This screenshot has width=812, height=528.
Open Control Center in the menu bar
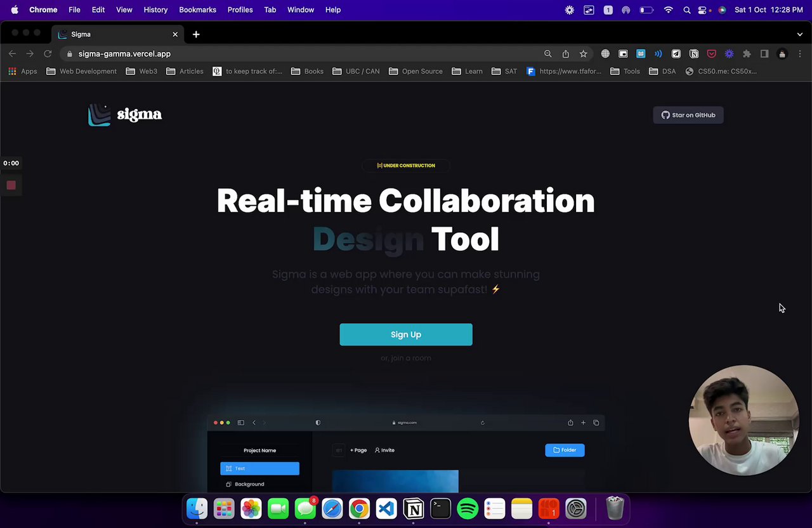[703, 10]
